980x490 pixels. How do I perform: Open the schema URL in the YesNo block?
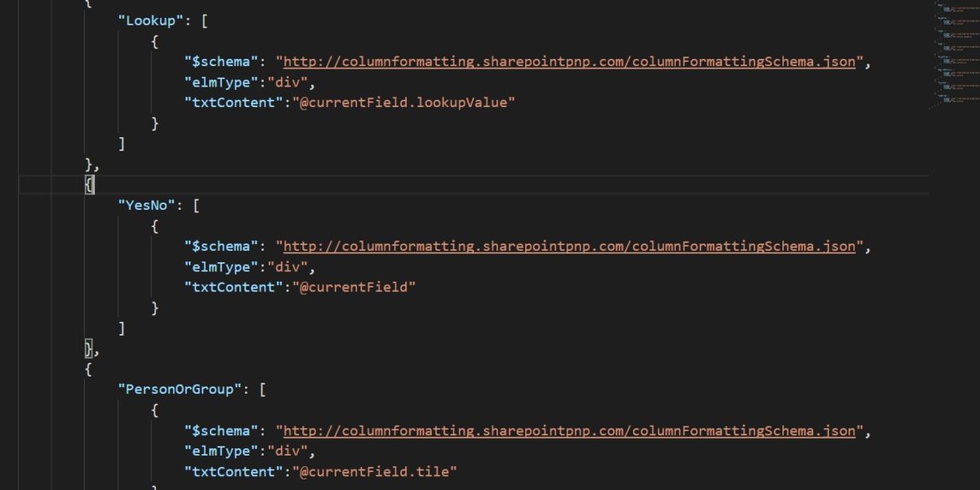pyautogui.click(x=570, y=247)
